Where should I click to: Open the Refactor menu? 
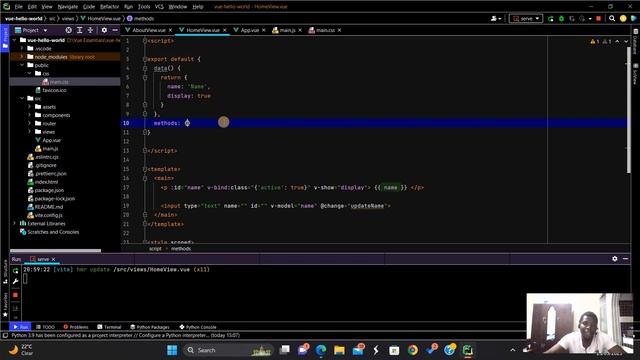click(x=109, y=7)
